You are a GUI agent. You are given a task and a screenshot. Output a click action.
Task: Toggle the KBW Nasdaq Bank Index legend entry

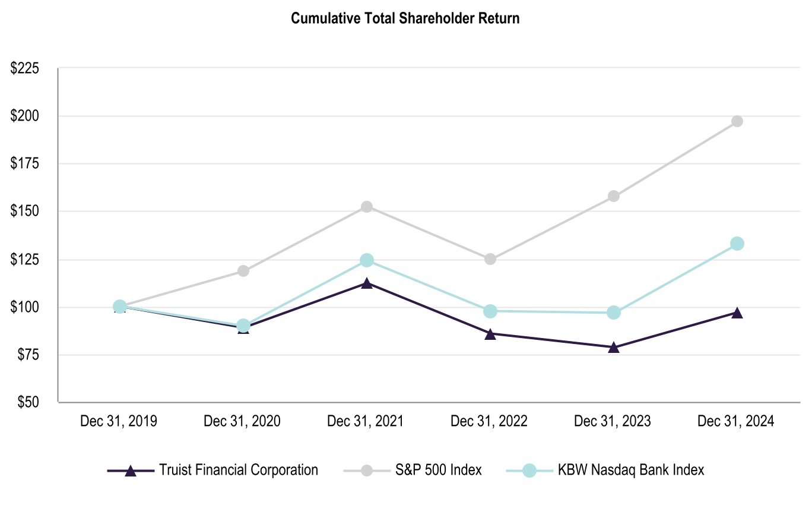tap(630, 470)
